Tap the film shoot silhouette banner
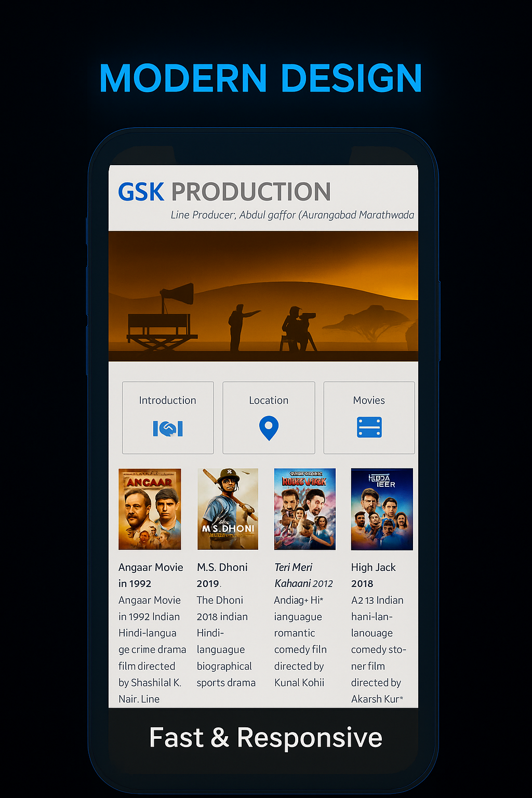Image resolution: width=532 pixels, height=798 pixels. [x=263, y=296]
